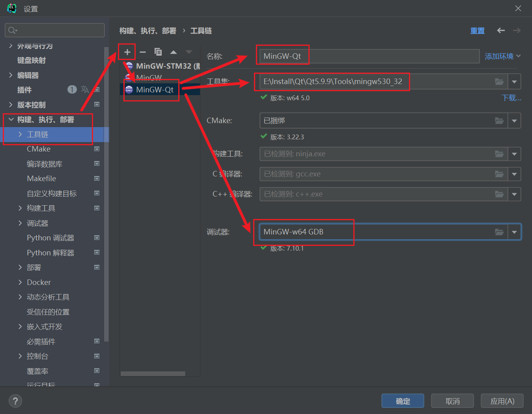
Task: Collapse 构建、执行、部署 section
Action: [11, 119]
